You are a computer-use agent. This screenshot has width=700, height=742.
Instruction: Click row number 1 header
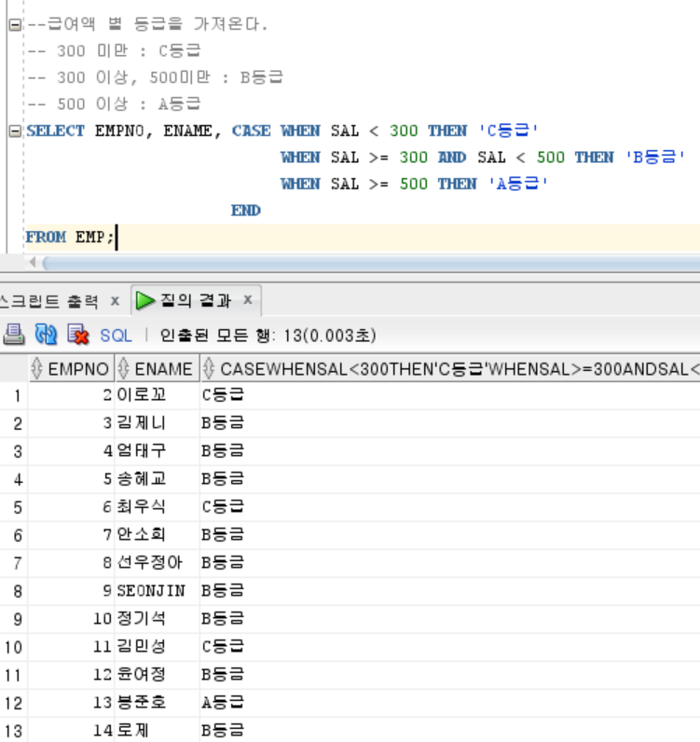(14, 395)
